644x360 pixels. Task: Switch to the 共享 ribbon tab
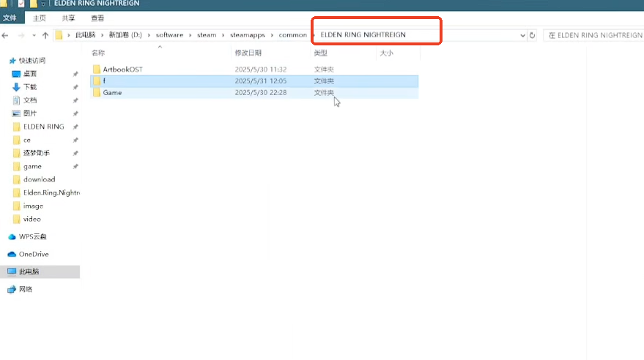(69, 18)
